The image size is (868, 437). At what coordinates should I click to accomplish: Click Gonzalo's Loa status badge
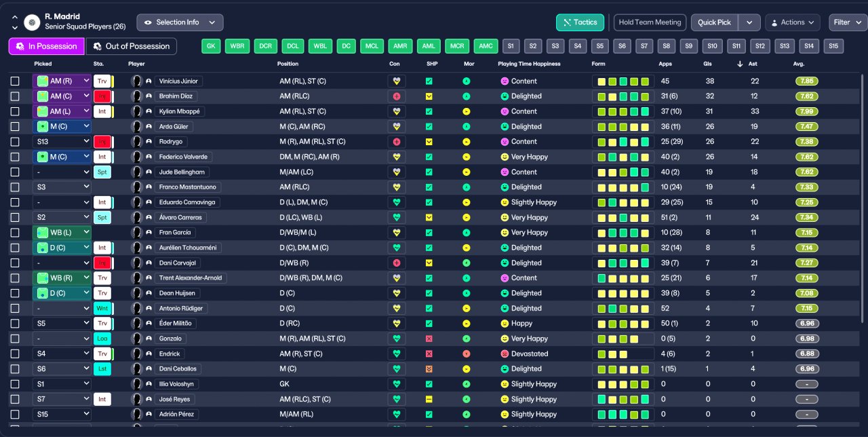click(x=102, y=339)
